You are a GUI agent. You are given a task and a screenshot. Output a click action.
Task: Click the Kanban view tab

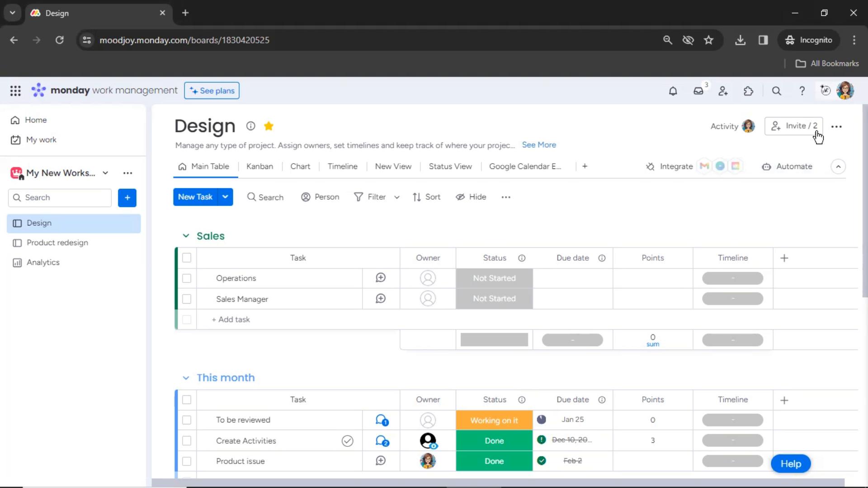click(x=259, y=166)
